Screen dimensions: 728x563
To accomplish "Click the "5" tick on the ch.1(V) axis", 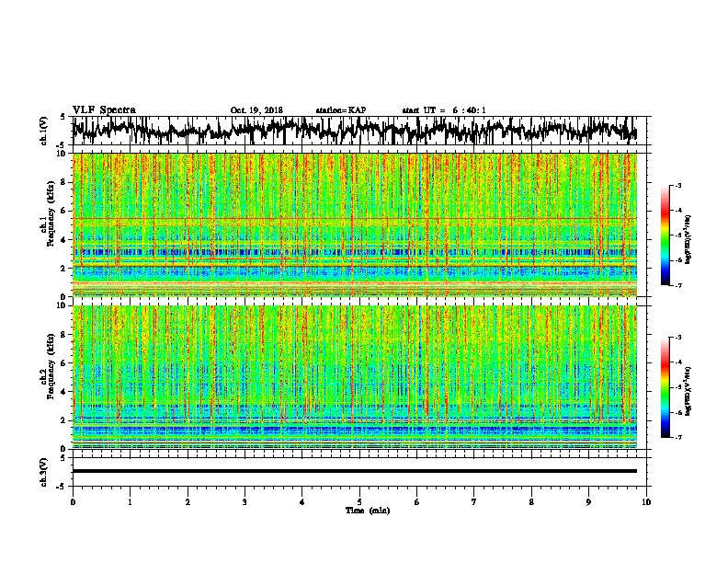I will 63,117.
